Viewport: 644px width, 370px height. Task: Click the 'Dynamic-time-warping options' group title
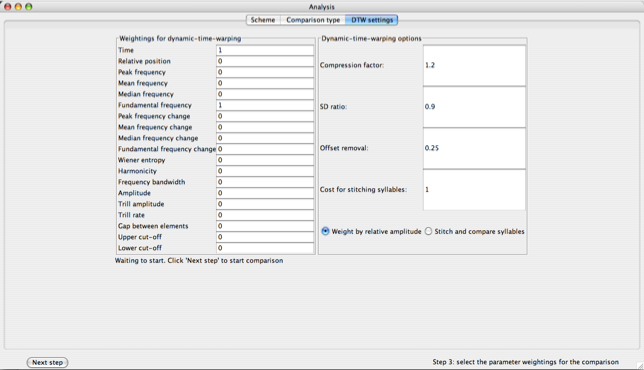(x=371, y=39)
